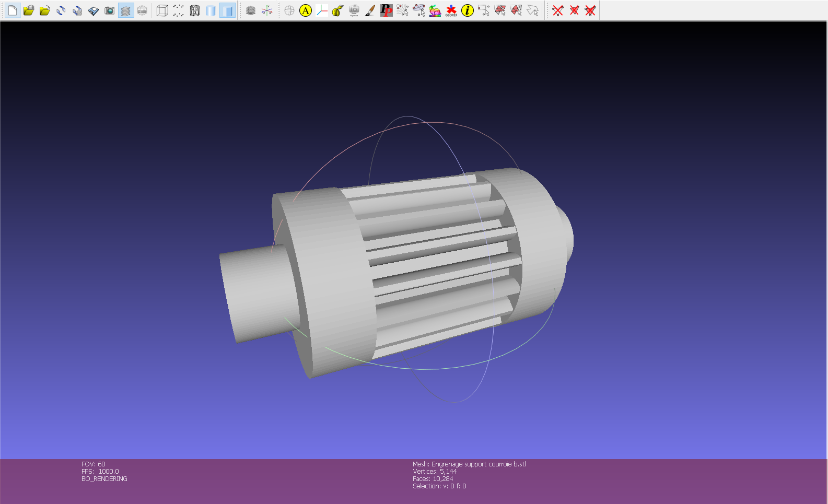Open the PickPoints tool
Viewport: 828px width, 504px height.
pyautogui.click(x=386, y=10)
